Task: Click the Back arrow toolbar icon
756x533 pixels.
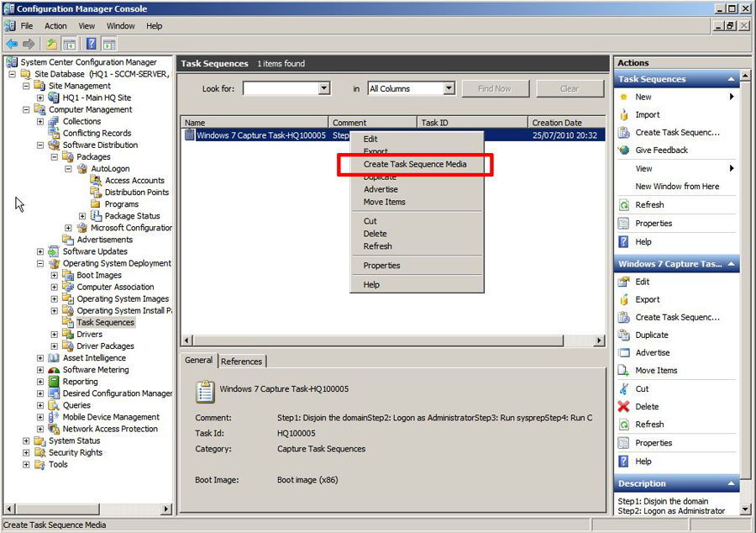Action: (x=12, y=45)
